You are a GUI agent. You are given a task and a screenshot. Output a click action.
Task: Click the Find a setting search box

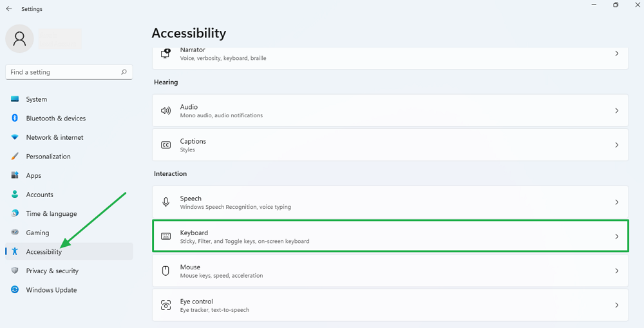click(x=69, y=72)
